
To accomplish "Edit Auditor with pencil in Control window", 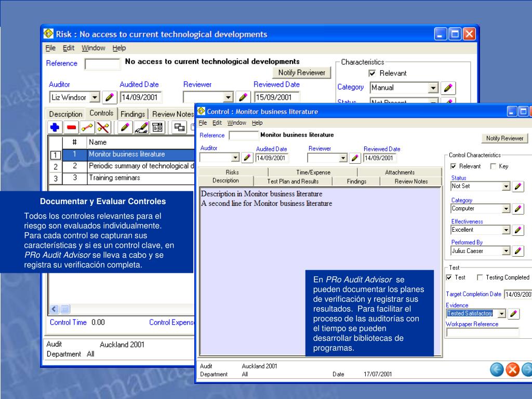I will tap(247, 158).
